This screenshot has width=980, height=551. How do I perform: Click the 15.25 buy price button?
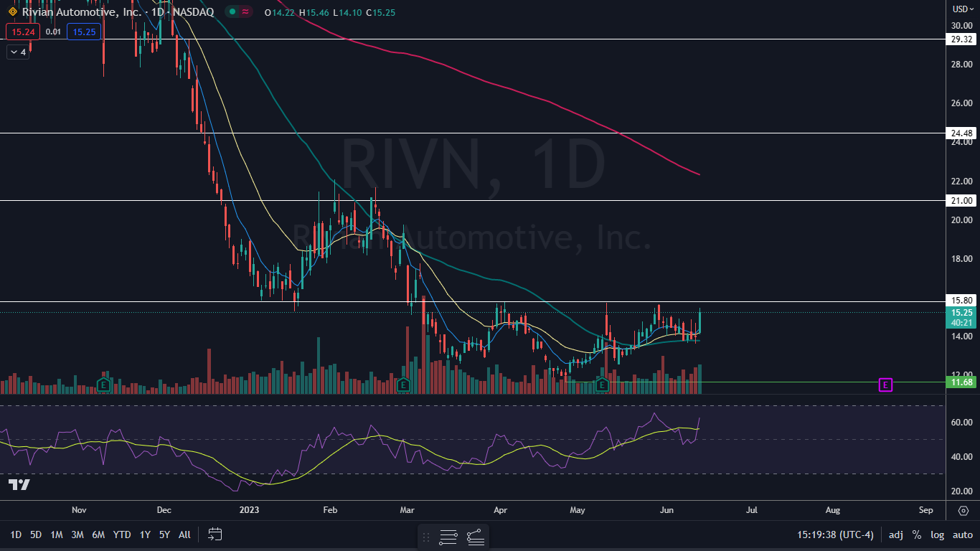84,32
